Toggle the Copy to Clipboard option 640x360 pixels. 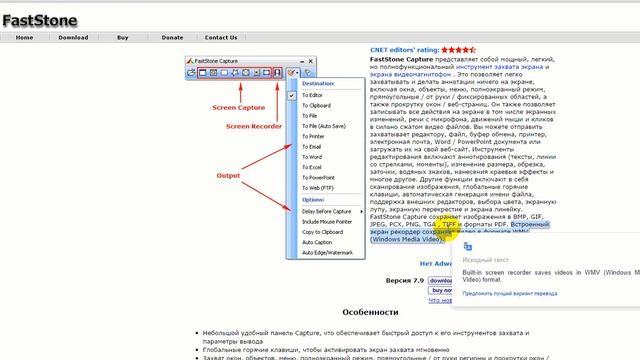pyautogui.click(x=322, y=232)
